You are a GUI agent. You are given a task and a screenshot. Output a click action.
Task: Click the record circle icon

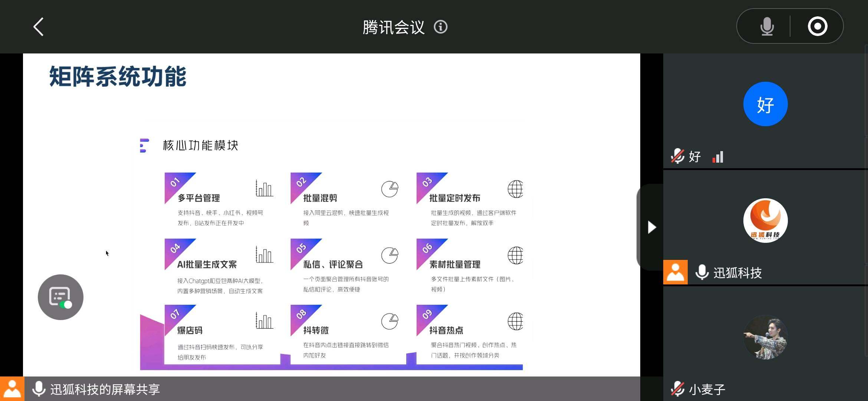tap(818, 26)
